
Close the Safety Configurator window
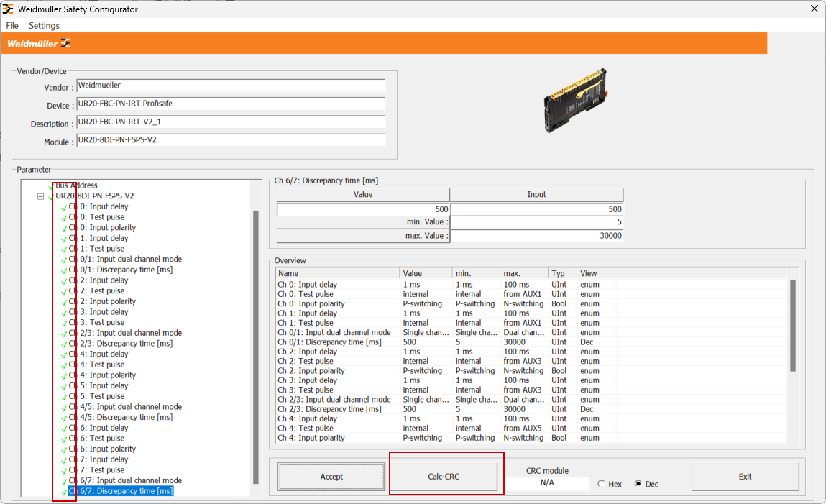tap(814, 9)
